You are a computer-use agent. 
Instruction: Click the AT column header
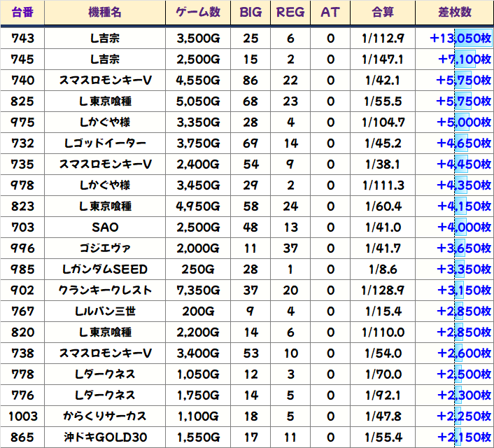330,13
